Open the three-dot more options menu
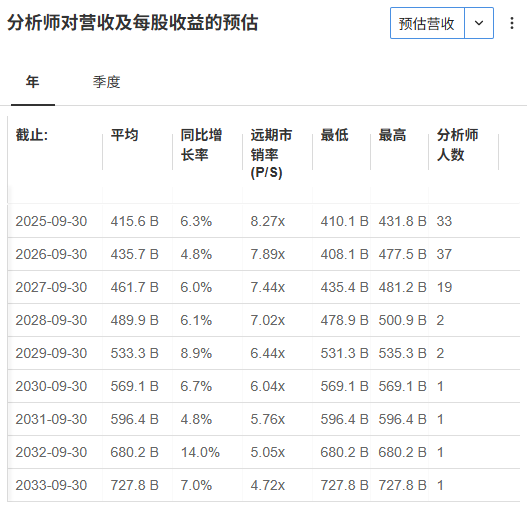 (512, 23)
